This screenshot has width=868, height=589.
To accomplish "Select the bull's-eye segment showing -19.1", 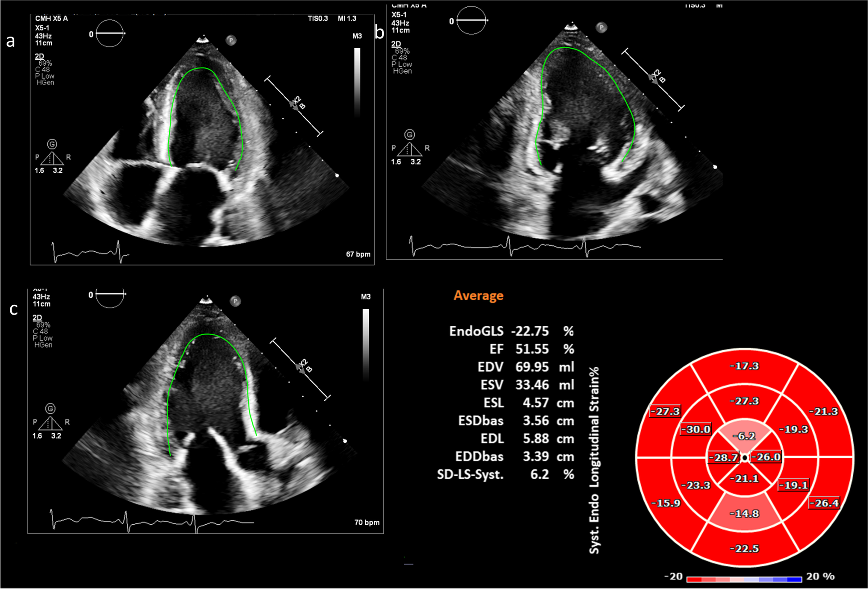I will [794, 485].
